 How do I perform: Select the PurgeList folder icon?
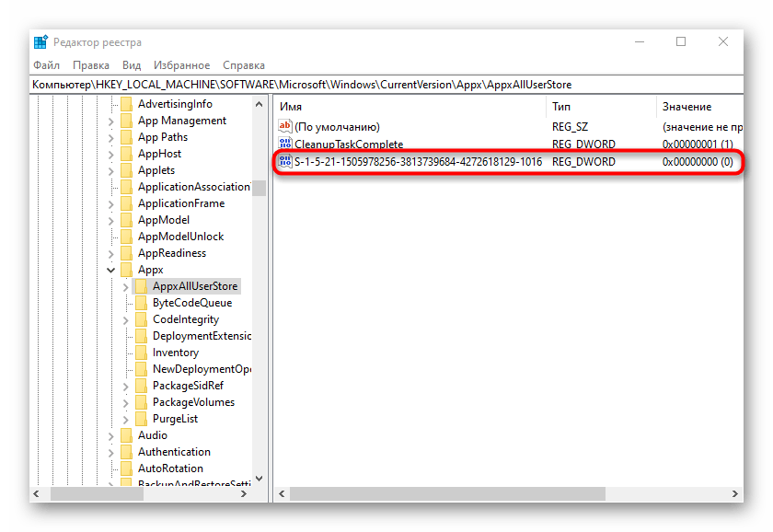click(x=142, y=419)
